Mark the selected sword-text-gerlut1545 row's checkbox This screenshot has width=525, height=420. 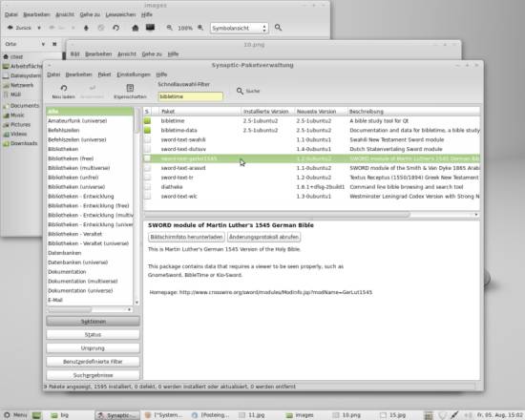click(x=147, y=158)
